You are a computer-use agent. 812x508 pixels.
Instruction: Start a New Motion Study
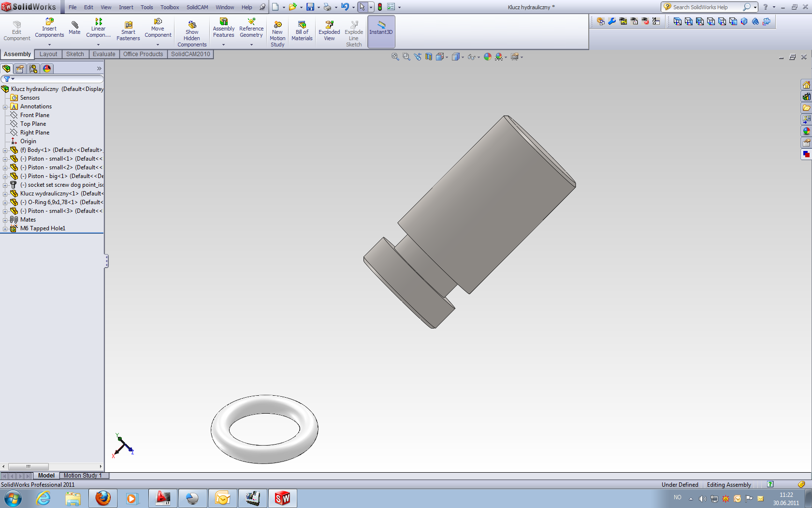click(x=277, y=34)
